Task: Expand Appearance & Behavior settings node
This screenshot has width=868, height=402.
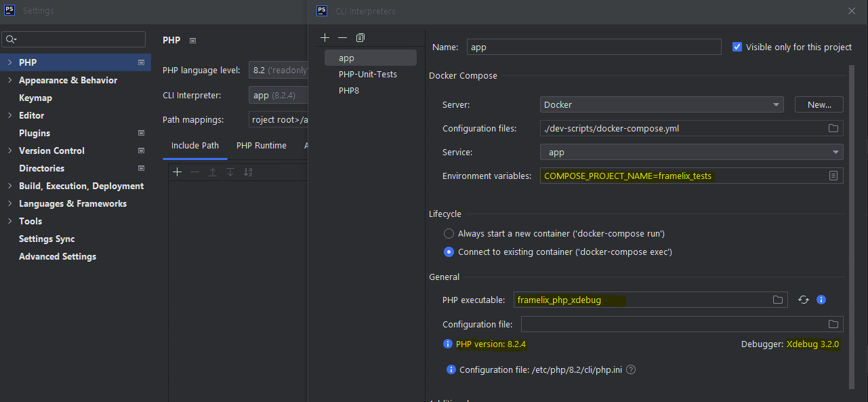Action: click(x=9, y=80)
